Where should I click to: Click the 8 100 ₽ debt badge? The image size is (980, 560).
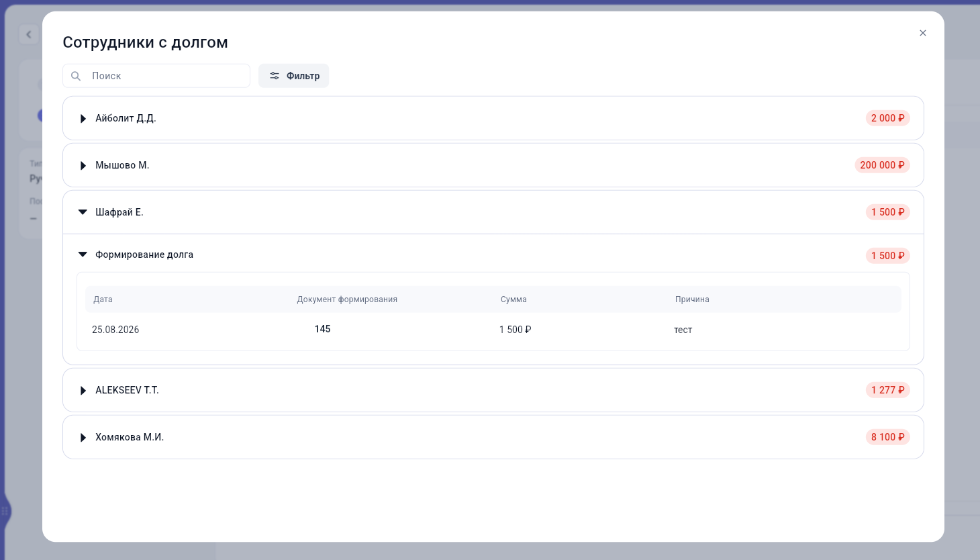coord(887,437)
